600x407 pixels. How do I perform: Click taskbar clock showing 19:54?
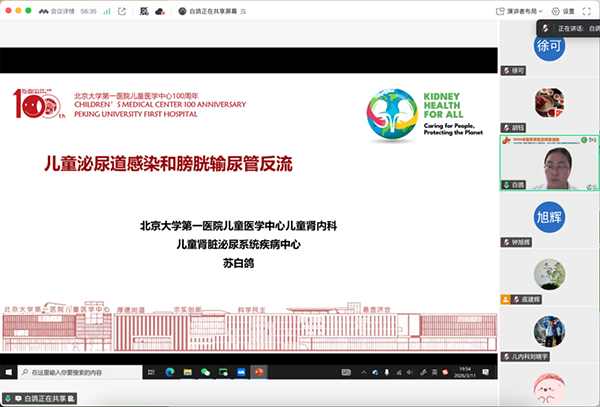click(x=465, y=372)
